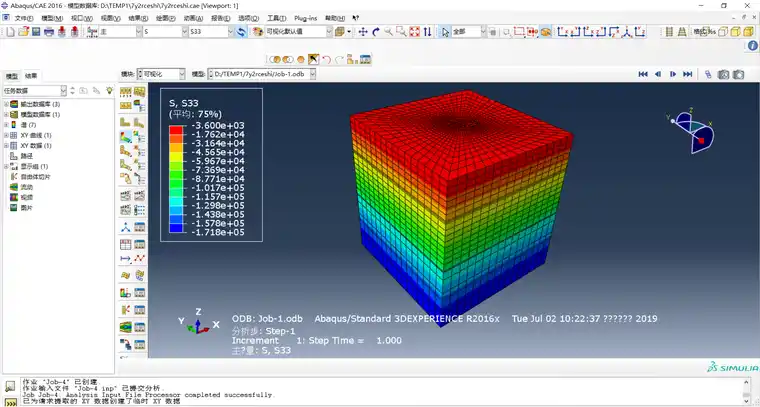Click the command line prompt icon
760x407 pixels.
pyautogui.click(x=10, y=402)
